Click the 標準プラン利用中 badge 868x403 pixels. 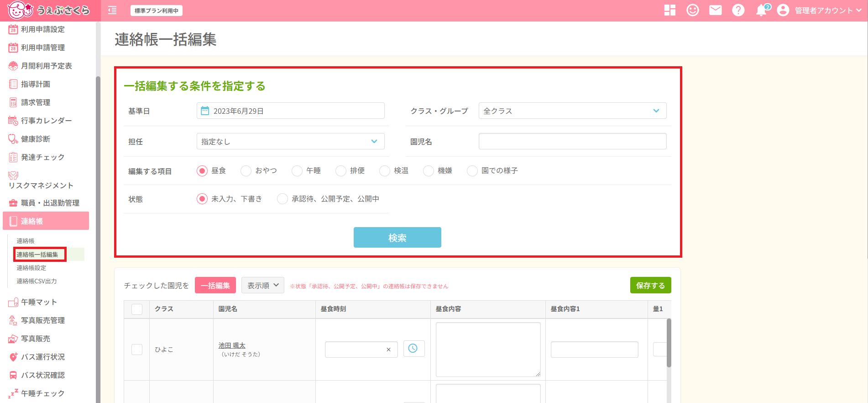point(157,11)
